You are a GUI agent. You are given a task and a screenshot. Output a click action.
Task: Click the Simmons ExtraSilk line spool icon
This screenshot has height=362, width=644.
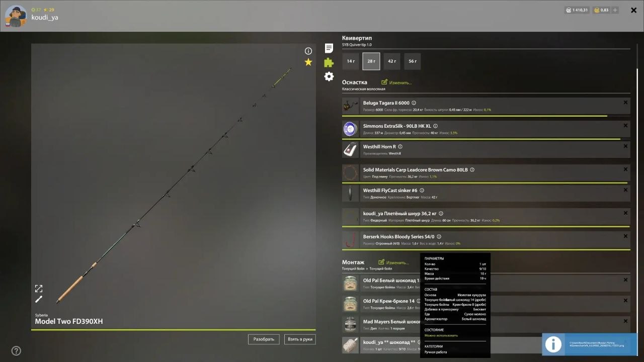[x=350, y=129]
